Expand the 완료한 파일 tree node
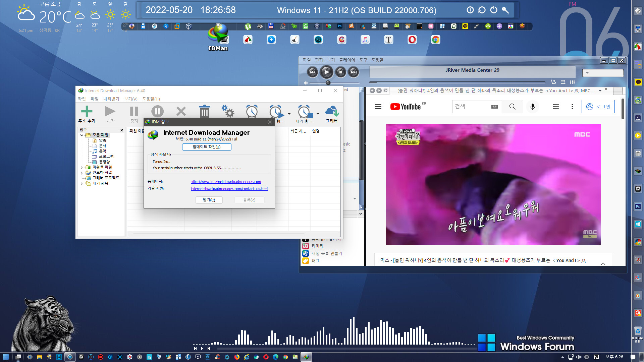Viewport: 644px width, 362px height. tap(82, 173)
